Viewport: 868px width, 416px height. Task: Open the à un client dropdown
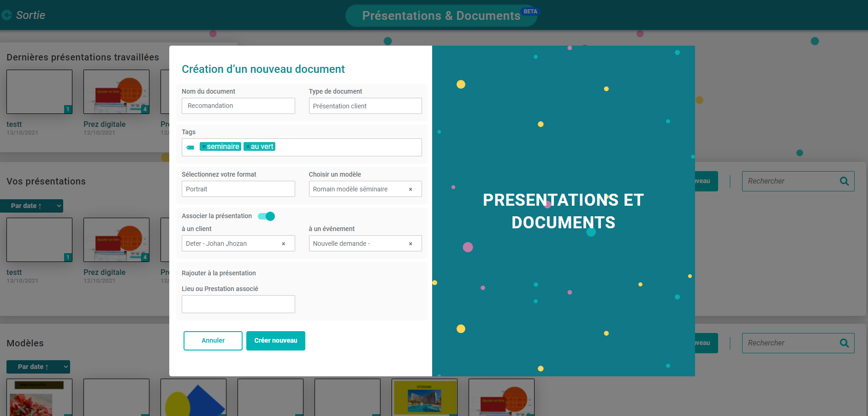238,244
